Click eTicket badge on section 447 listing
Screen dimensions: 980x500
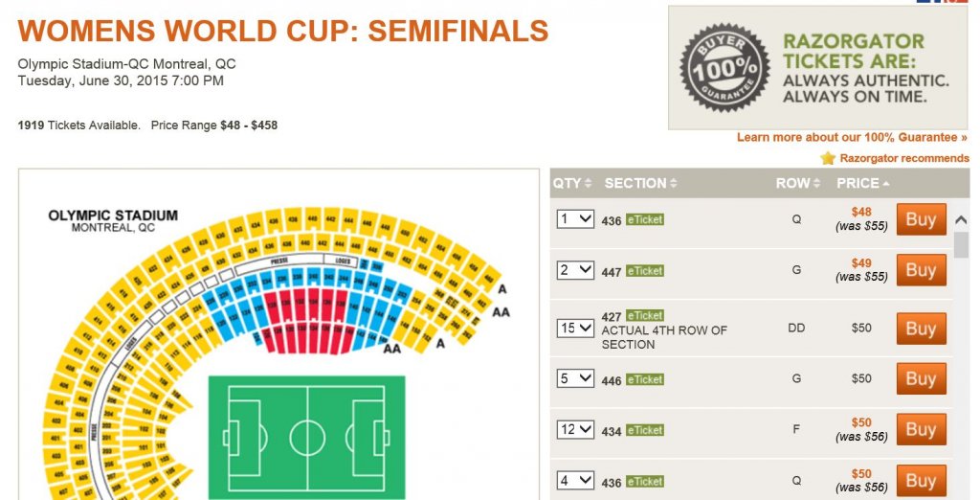point(645,271)
